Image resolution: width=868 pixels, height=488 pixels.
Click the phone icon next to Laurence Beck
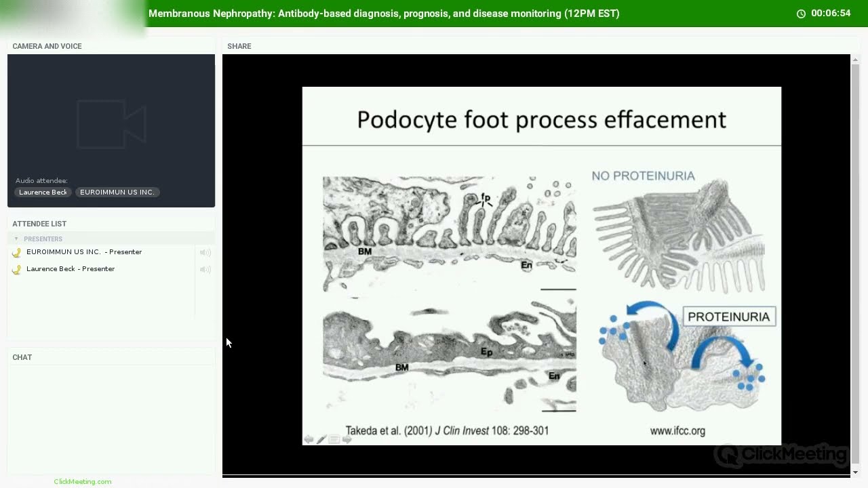pos(17,269)
